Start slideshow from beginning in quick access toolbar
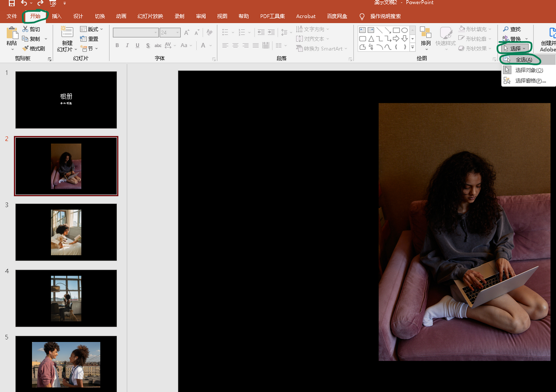 point(53,3)
